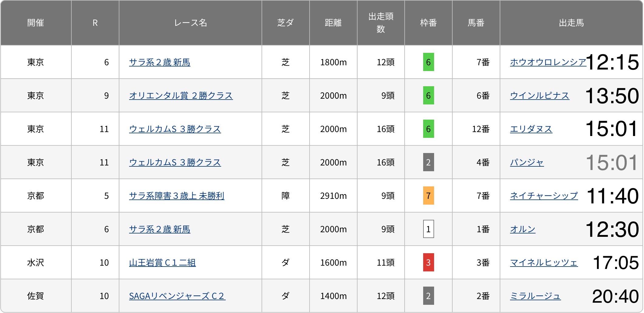Open the ネイチャーシップ horse link

click(543, 196)
